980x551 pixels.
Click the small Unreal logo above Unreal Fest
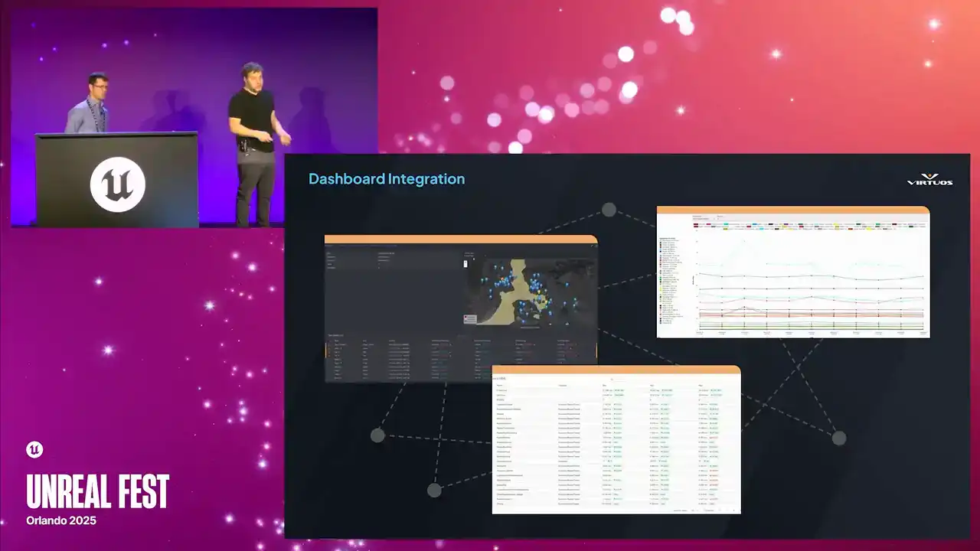pos(34,450)
